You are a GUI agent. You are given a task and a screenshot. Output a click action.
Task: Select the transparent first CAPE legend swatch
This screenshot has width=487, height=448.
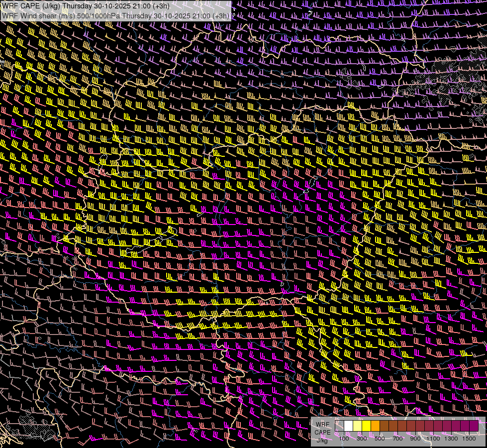(x=339, y=426)
